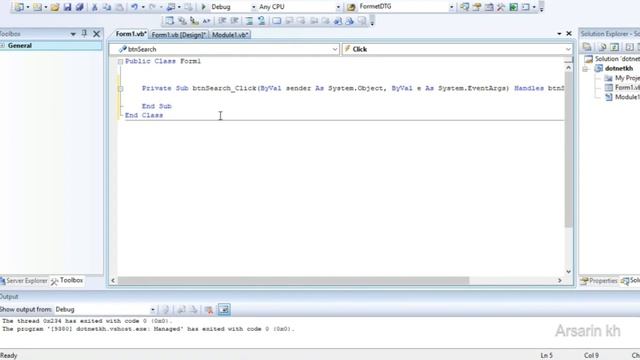Click the Uncomment selected lines icon
The height and width of the screenshot is (360, 640).
(262, 20)
